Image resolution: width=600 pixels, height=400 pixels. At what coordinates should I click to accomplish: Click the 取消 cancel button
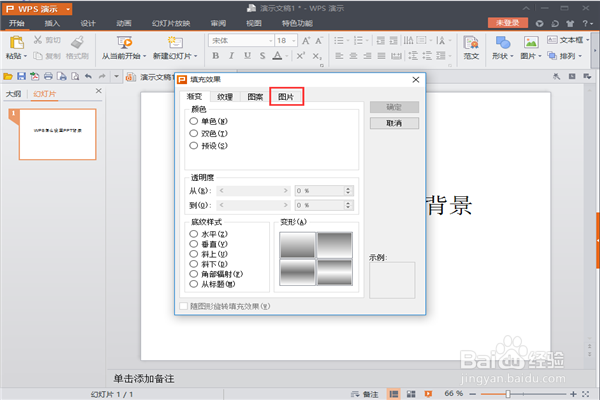(394, 123)
